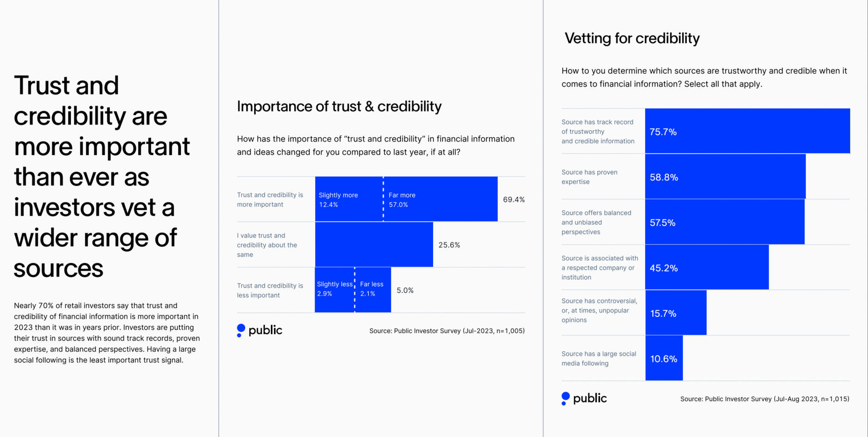Image resolution: width=868 pixels, height=437 pixels.
Task: Click the 69.4% total label
Action: 514,200
